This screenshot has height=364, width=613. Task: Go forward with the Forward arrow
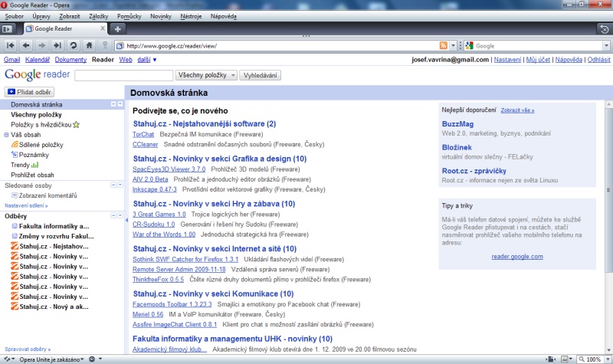pyautogui.click(x=42, y=46)
